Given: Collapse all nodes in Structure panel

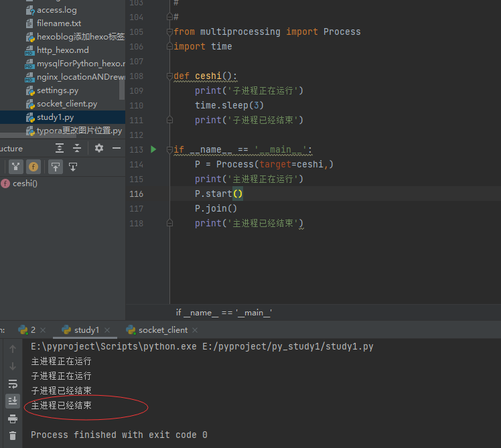Looking at the screenshot, I should (x=77, y=148).
